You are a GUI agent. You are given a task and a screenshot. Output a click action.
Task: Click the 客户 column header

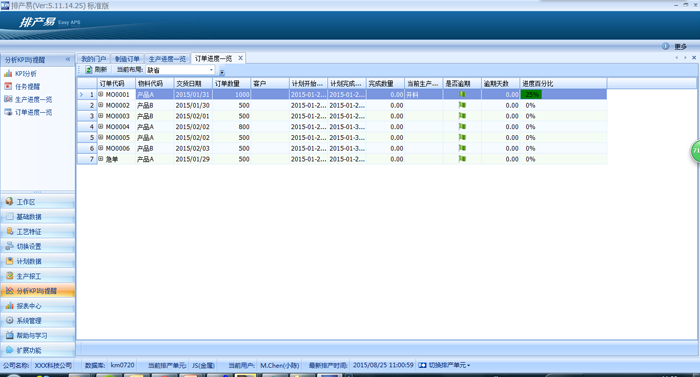coord(270,84)
